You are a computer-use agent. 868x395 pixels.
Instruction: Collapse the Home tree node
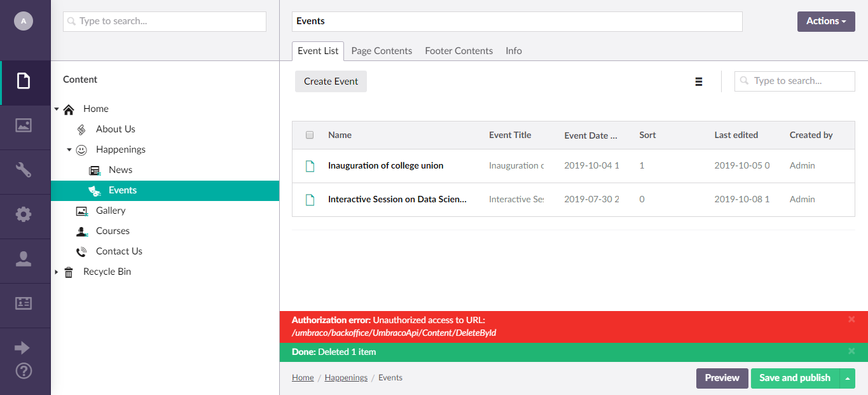pyautogui.click(x=57, y=109)
